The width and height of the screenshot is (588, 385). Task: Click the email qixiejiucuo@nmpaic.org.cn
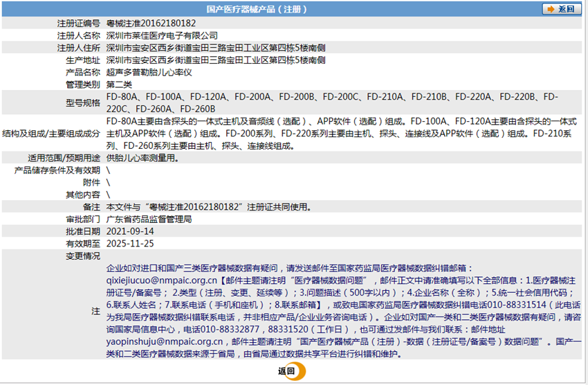click(162, 280)
